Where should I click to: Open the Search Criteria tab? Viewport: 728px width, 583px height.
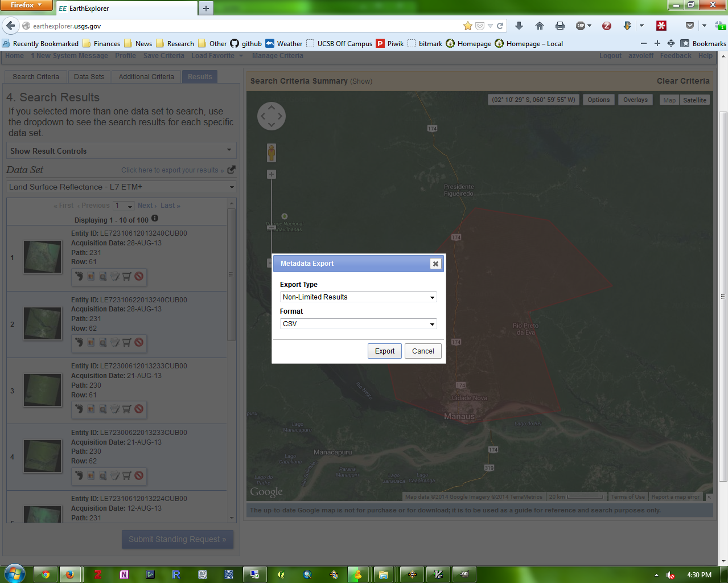(36, 77)
